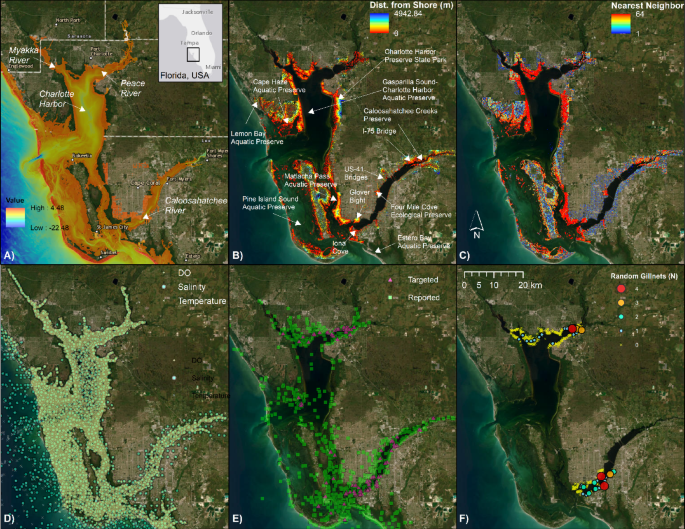Click the panel letter 'E)'
This screenshot has height=529, width=685.
(237, 519)
